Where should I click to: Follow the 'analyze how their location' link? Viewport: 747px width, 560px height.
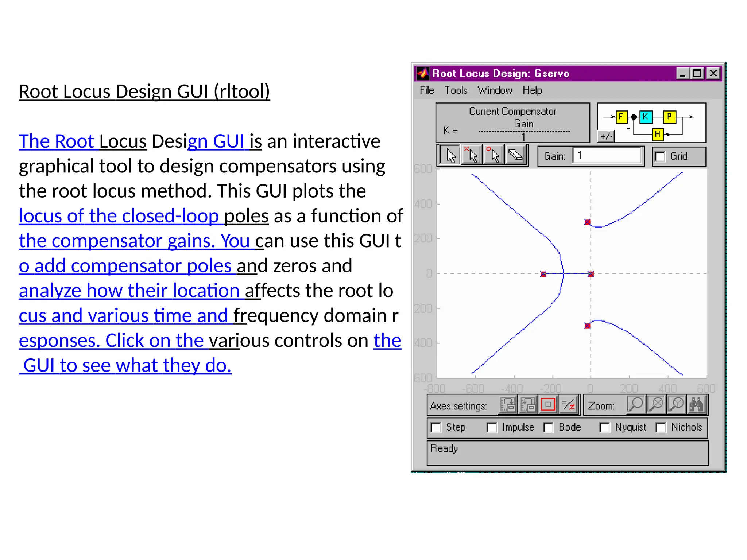coord(129,291)
